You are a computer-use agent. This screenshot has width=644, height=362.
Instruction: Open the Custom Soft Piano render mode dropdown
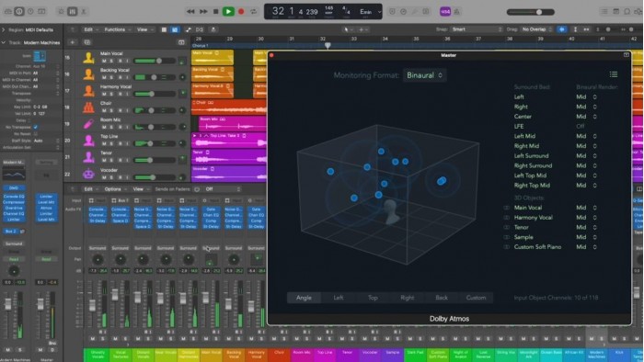(x=587, y=247)
